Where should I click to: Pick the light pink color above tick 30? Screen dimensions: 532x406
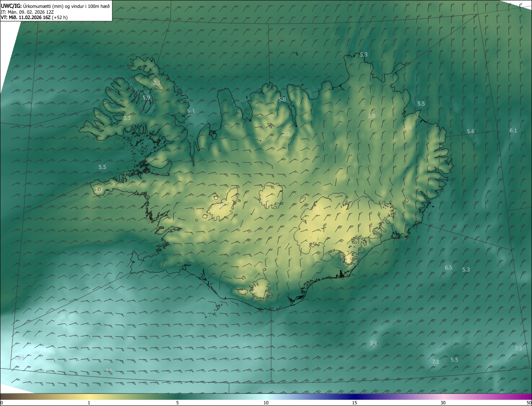[443, 396]
